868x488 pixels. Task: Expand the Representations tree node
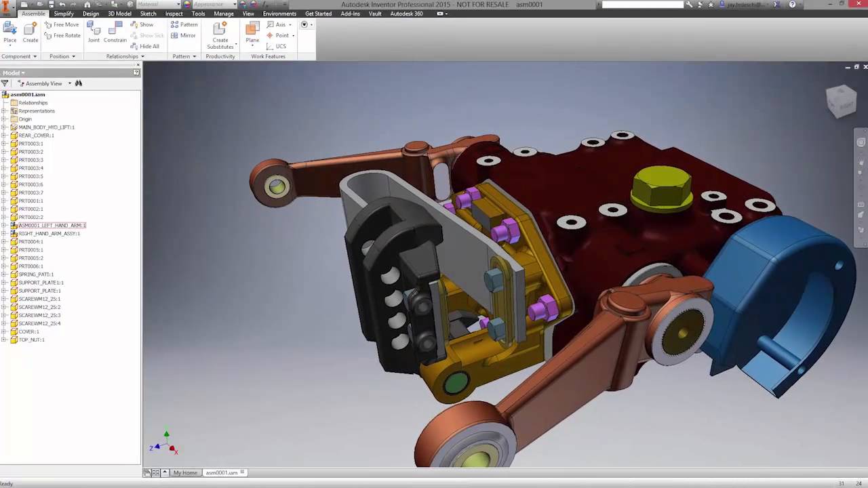[x=4, y=111]
